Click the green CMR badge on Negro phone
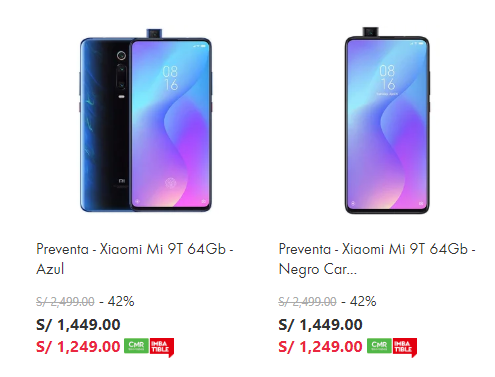This screenshot has width=495, height=377. click(x=379, y=345)
